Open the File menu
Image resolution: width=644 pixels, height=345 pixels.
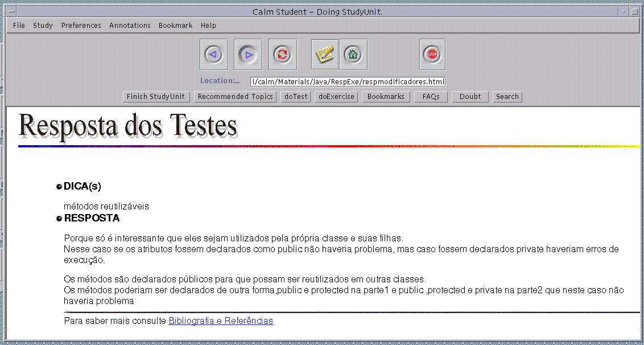click(x=19, y=26)
